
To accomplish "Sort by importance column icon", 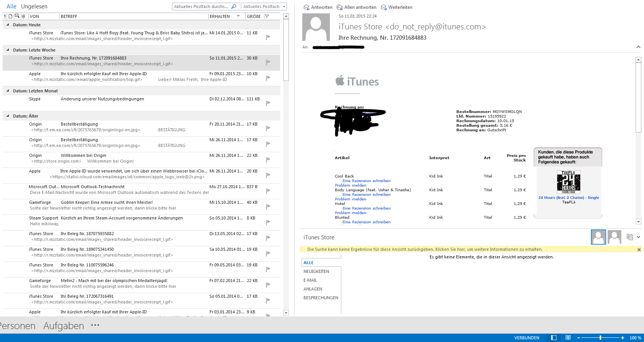I will click(5, 16).
